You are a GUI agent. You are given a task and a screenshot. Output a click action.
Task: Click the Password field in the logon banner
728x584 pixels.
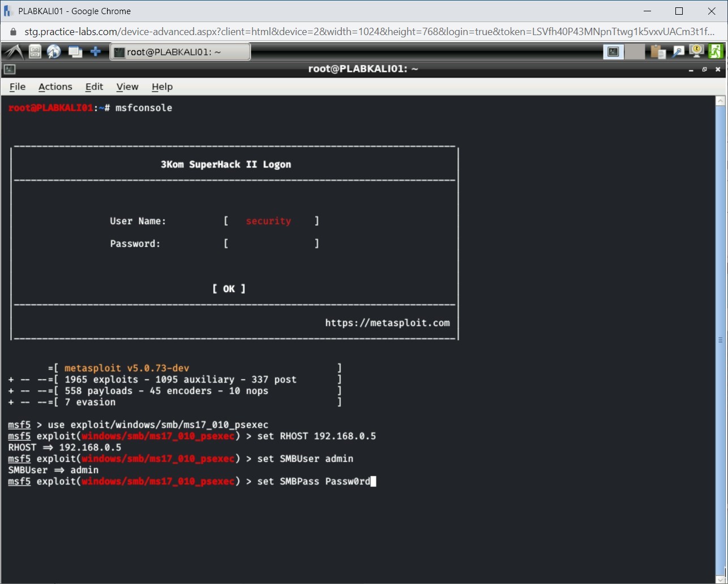coord(271,243)
